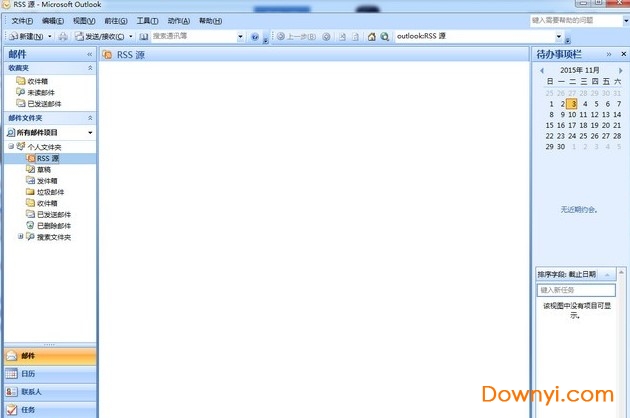This screenshot has height=418, width=630.
Task: Switch to 邮件 module button
Action: click(x=50, y=356)
